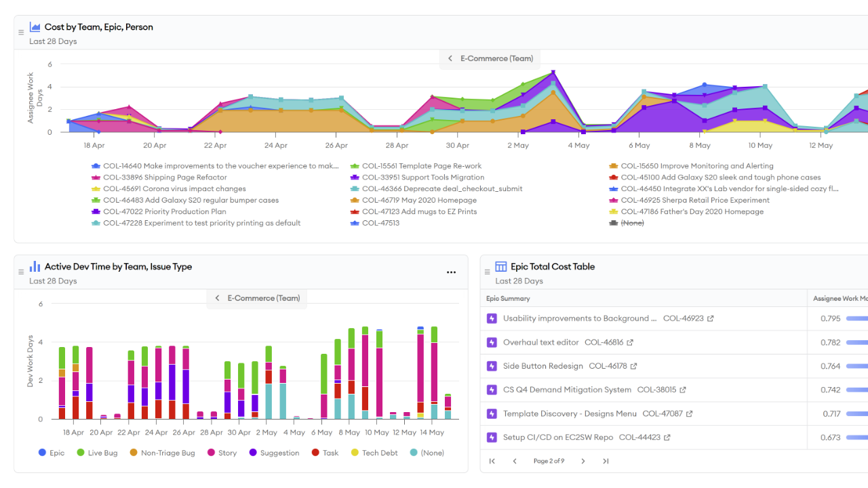Go to the next page of the epic table
868x488 pixels.
(583, 462)
